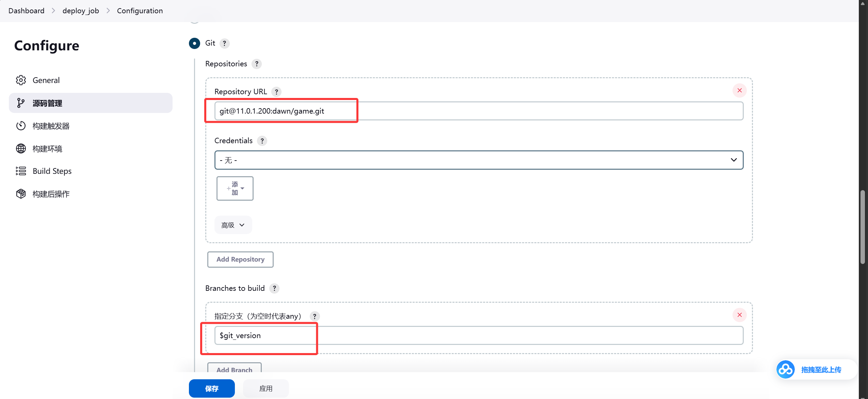
Task: Click 添加 credentials dropdown button
Action: pyautogui.click(x=235, y=188)
